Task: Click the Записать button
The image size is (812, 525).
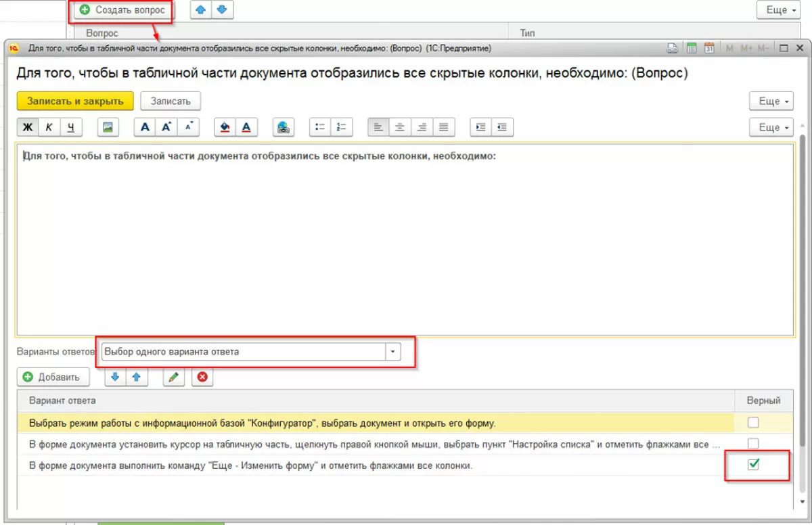Action: pyautogui.click(x=171, y=101)
